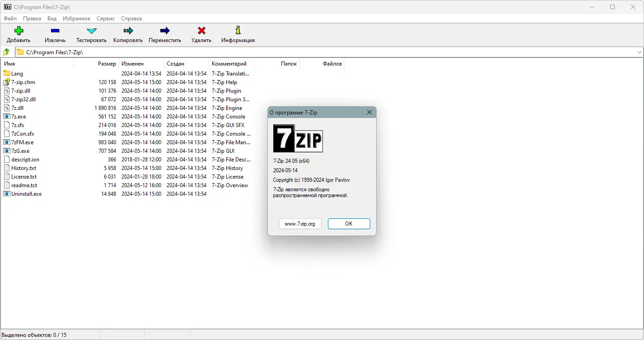
Task: Click the descript.ion file icon
Action: (x=7, y=159)
